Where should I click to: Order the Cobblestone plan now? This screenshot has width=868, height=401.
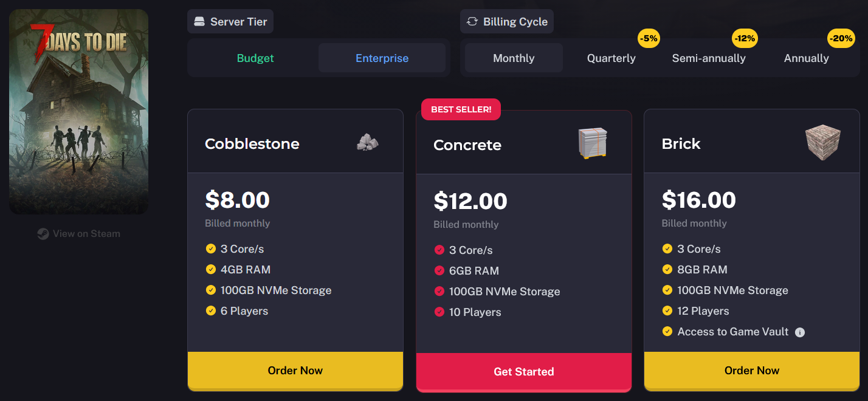point(295,371)
